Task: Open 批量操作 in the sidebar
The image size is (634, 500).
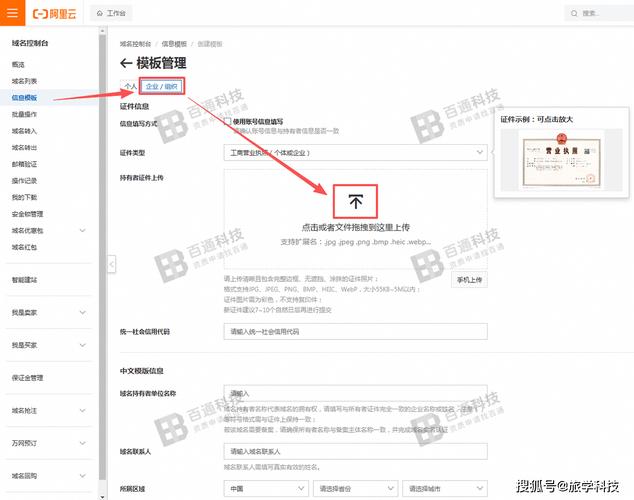Action: click(x=24, y=114)
